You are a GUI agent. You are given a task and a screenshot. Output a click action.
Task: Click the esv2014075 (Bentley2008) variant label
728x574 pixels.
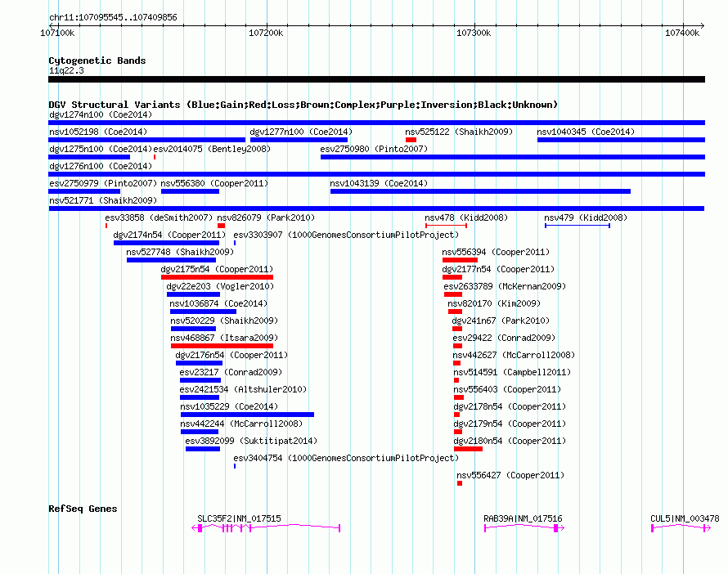point(212,149)
